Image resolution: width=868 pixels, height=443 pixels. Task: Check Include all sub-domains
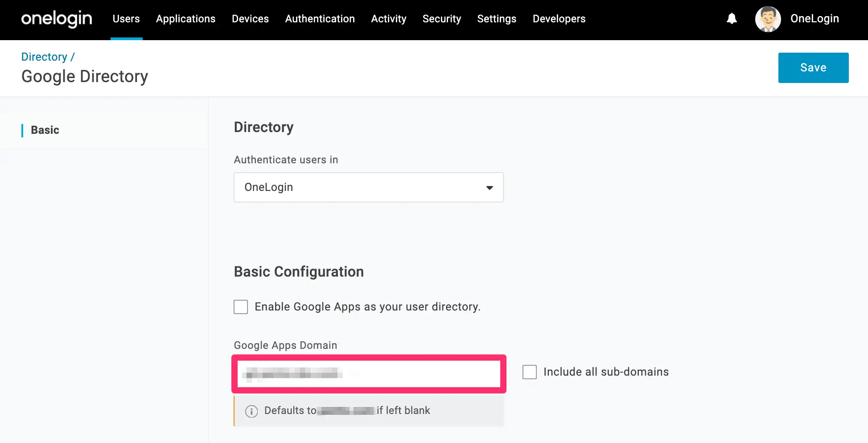pos(530,372)
